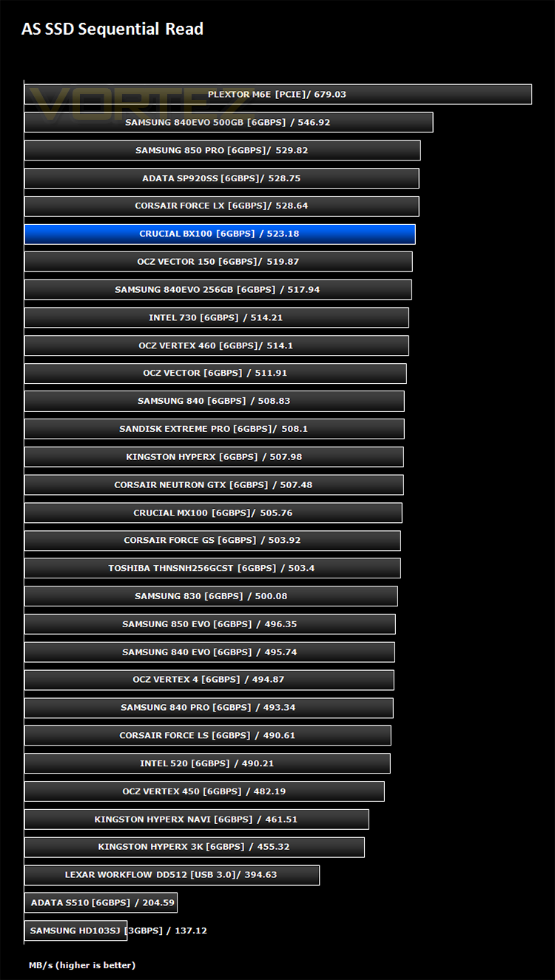Viewport: 555px width, 980px height.
Task: Click the Kingston HyperX Navi bar
Action: point(197,819)
